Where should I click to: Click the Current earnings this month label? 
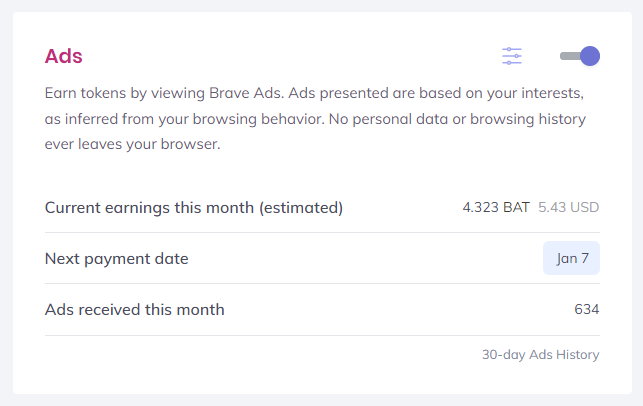(194, 208)
